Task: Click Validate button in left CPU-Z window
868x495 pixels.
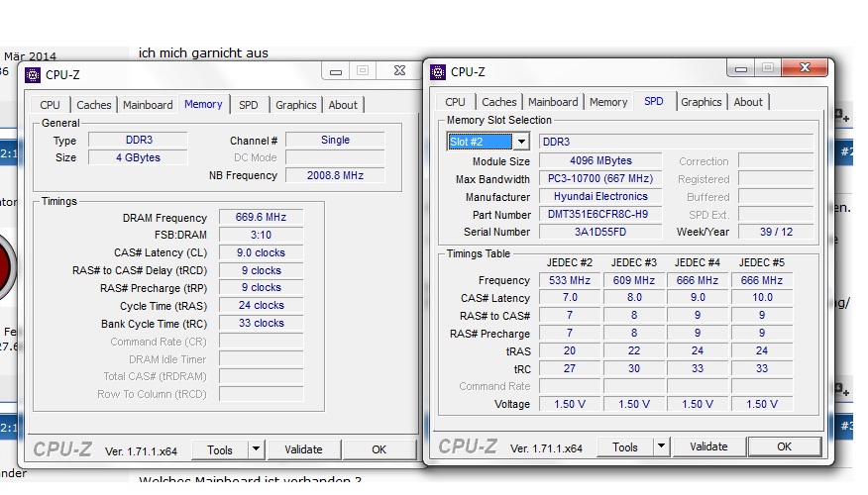Action: (303, 449)
